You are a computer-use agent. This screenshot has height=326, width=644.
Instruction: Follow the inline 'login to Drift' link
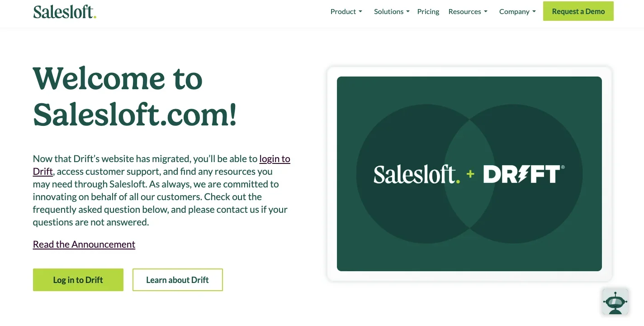pyautogui.click(x=275, y=159)
